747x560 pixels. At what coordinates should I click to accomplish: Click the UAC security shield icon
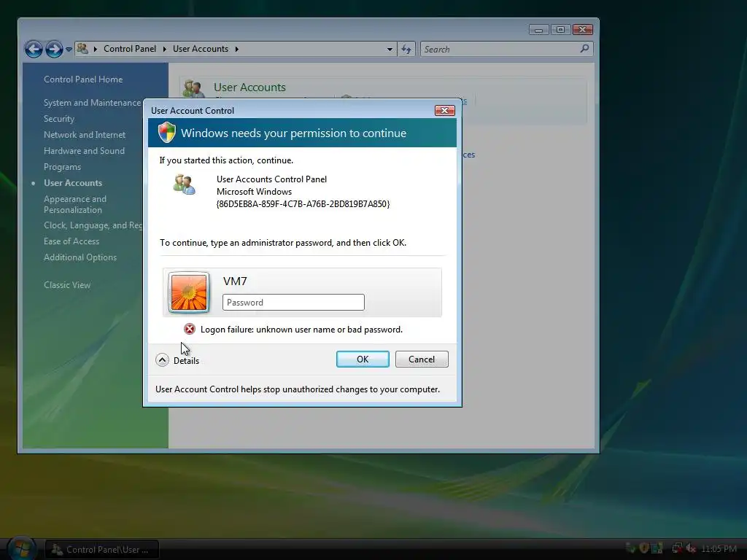(x=167, y=133)
